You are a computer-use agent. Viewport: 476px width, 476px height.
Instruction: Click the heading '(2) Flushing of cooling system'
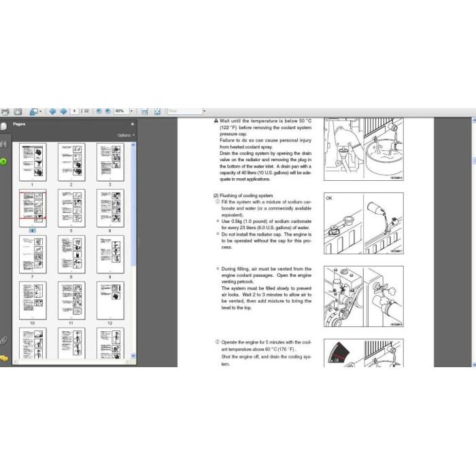(x=243, y=196)
